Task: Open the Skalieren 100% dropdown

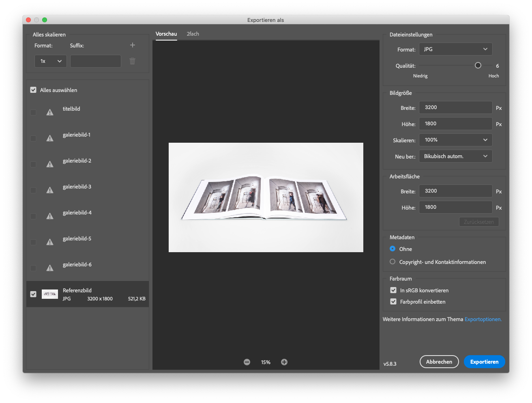Action: click(x=456, y=140)
